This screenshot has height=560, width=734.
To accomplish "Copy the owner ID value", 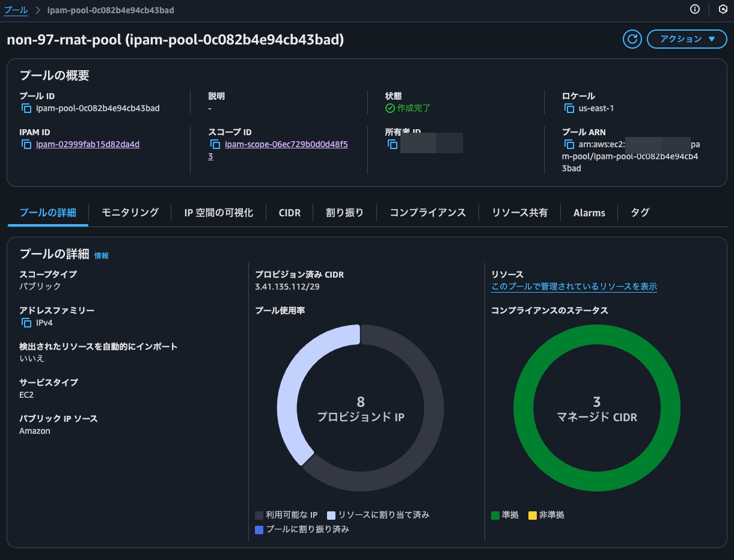I will pos(393,144).
